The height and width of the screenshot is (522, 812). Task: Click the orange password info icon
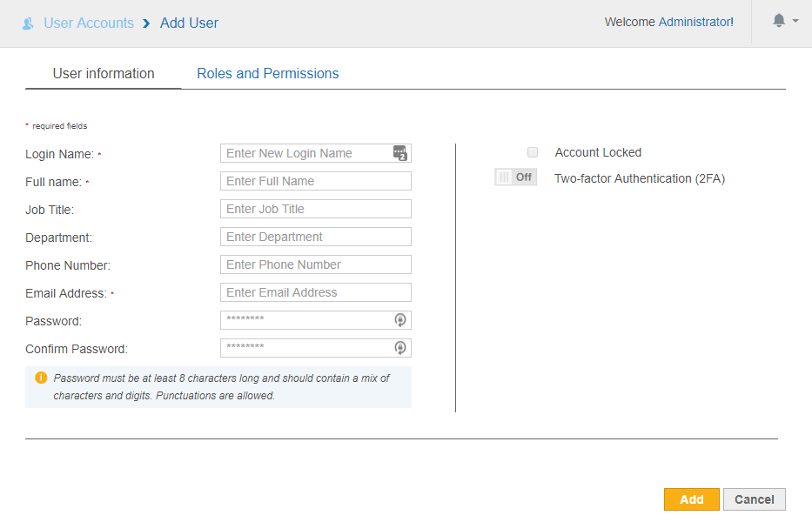[40, 378]
